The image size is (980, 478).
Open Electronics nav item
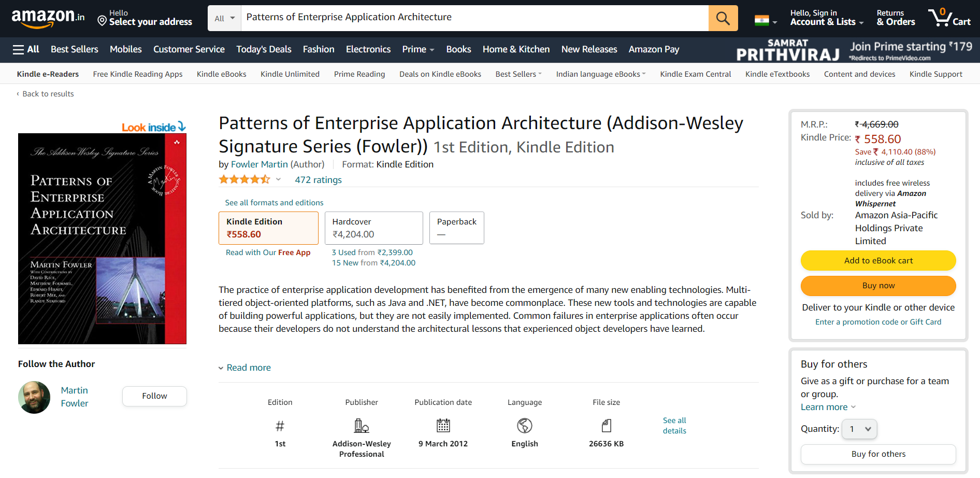368,49
